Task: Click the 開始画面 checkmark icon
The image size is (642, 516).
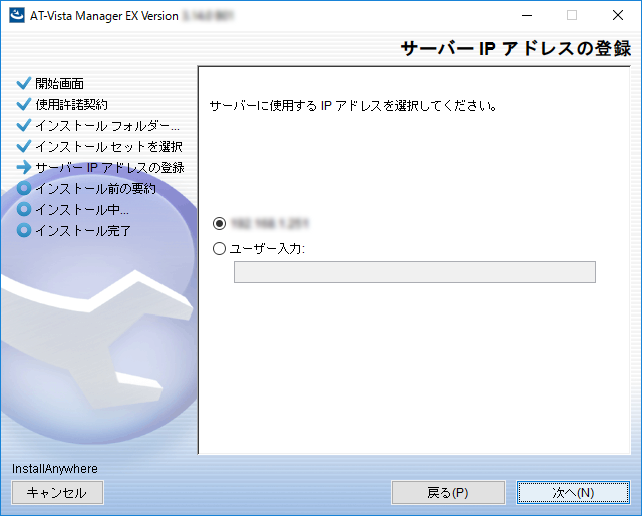Action: (x=24, y=83)
